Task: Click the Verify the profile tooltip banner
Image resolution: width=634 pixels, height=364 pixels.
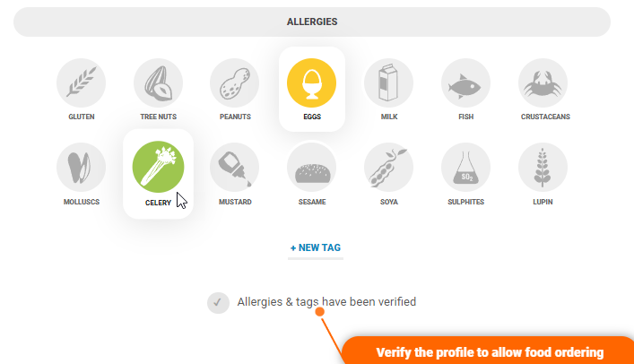Action: click(x=489, y=351)
